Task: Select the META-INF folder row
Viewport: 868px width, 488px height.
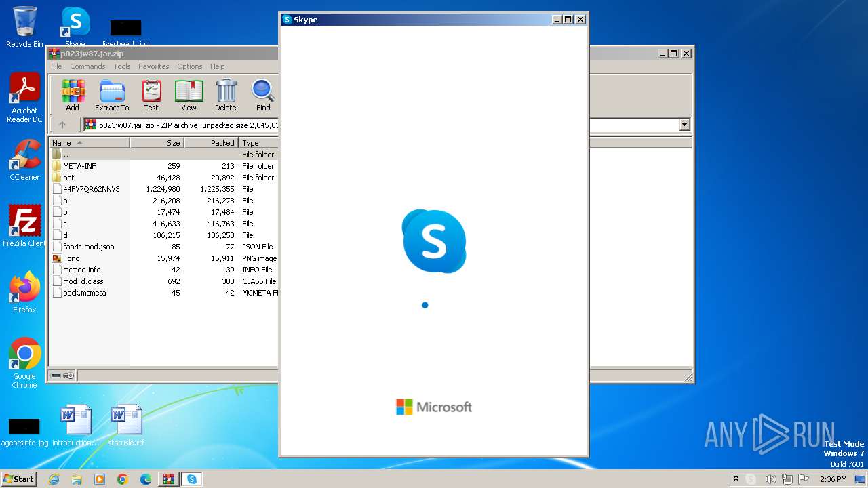Action: pos(163,166)
